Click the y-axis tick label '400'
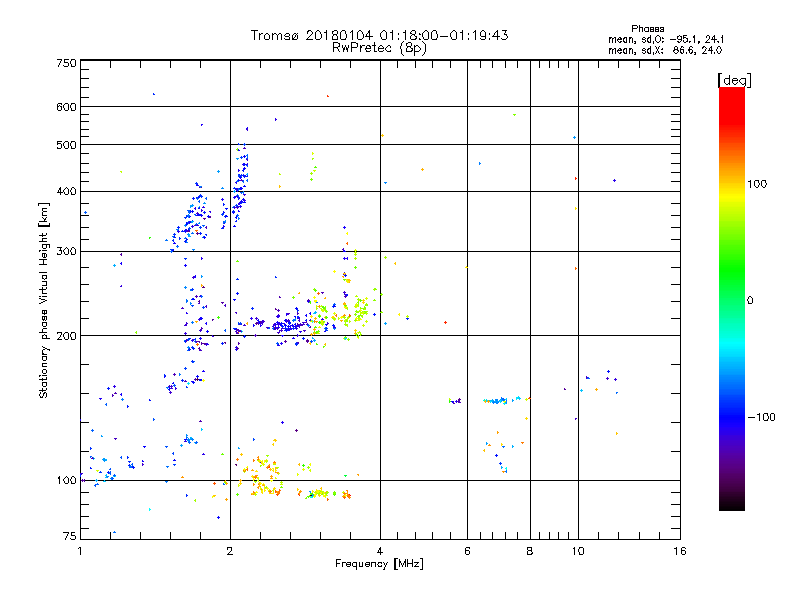Screen dimensions: 800x600 coord(67,191)
